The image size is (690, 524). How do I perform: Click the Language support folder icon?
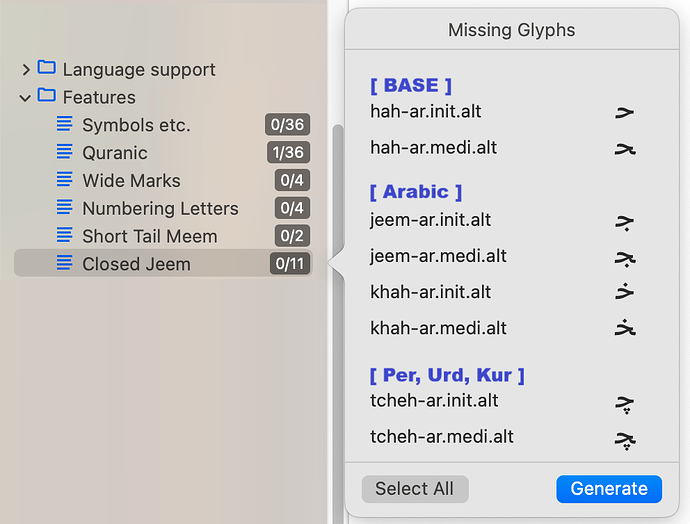[47, 69]
